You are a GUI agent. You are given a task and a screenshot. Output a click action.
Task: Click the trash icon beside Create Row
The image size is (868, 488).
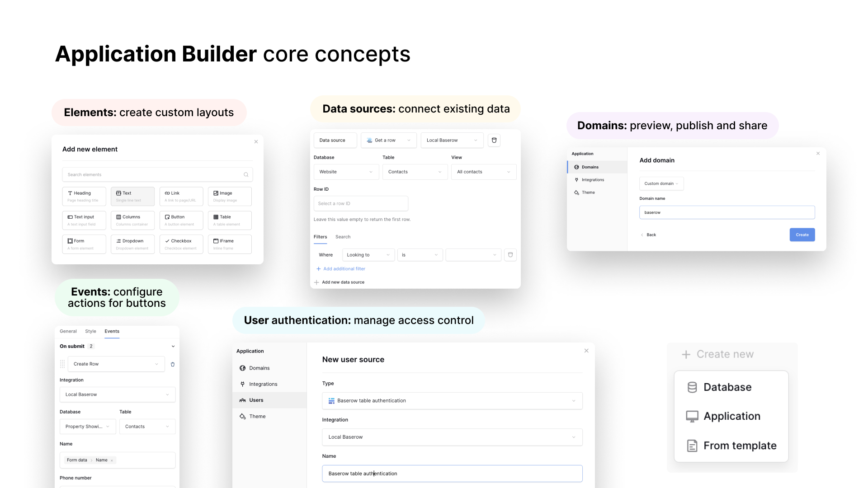[172, 364]
